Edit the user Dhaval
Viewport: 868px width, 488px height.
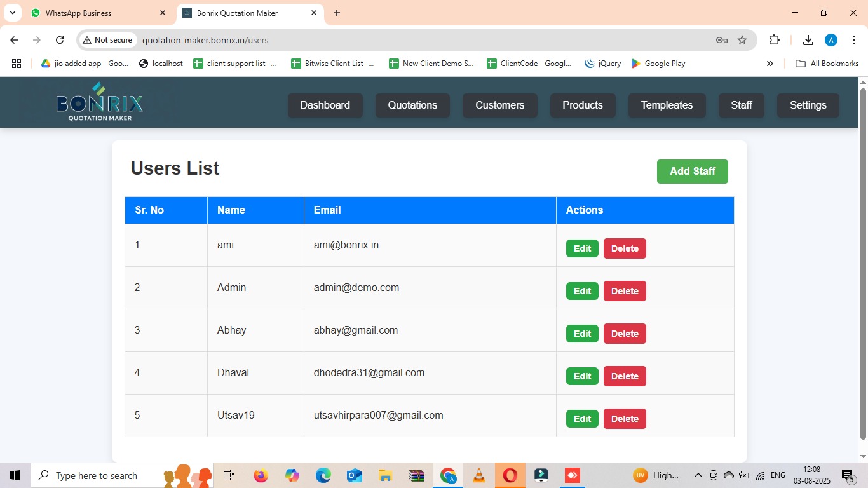point(582,376)
